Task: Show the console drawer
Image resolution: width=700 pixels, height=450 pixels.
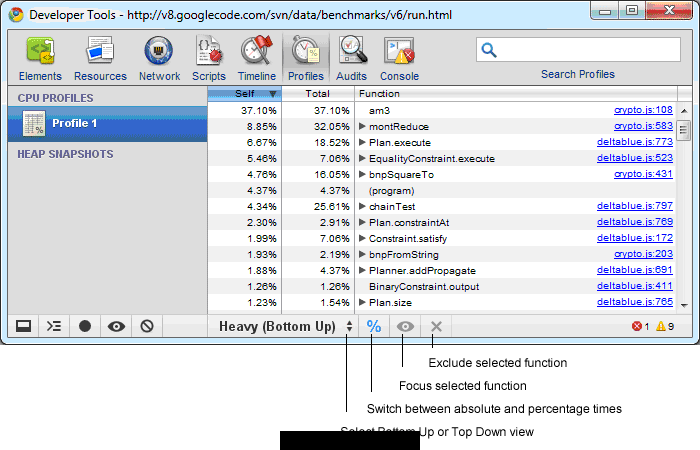Action: 54,326
